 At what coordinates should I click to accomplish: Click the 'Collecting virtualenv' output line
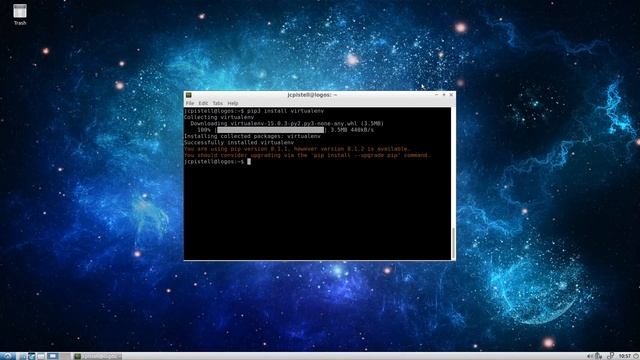(219, 117)
